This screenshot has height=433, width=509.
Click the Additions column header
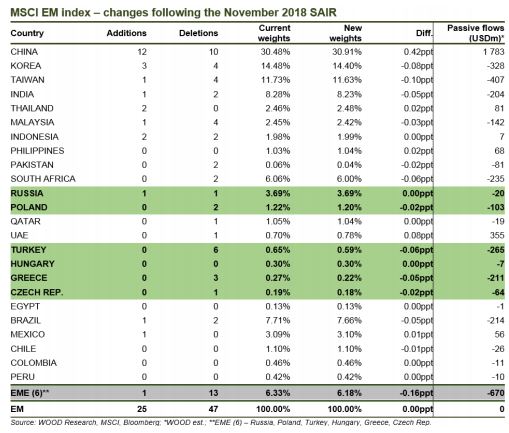click(126, 33)
